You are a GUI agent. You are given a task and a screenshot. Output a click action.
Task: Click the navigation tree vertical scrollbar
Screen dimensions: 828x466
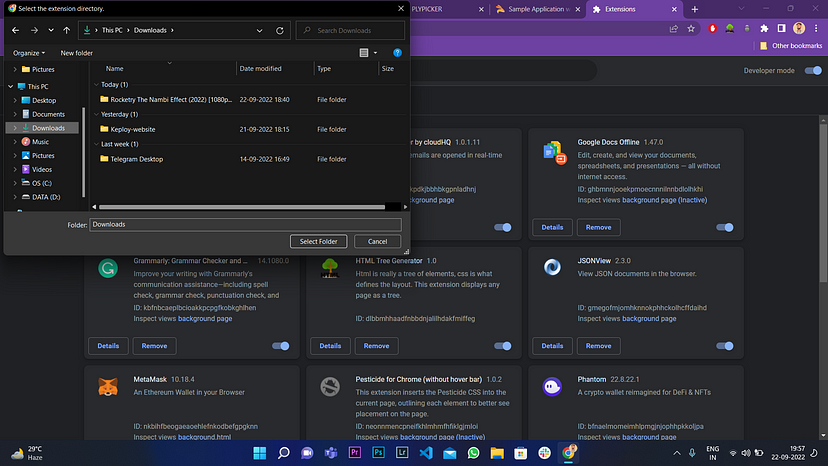(x=83, y=151)
